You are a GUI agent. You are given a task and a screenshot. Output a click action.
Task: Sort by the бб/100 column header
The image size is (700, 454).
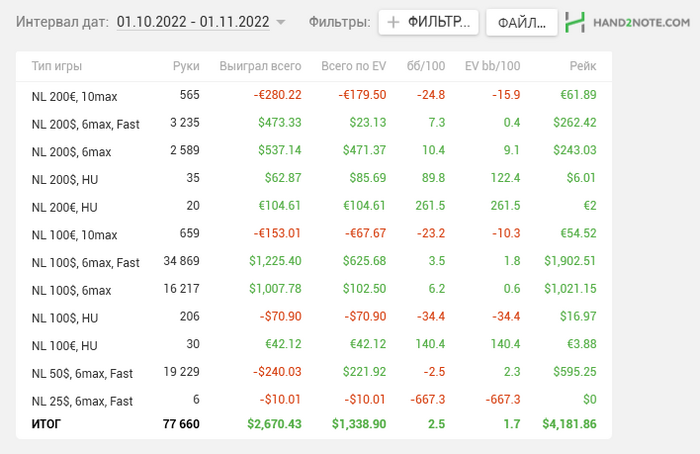tap(426, 66)
